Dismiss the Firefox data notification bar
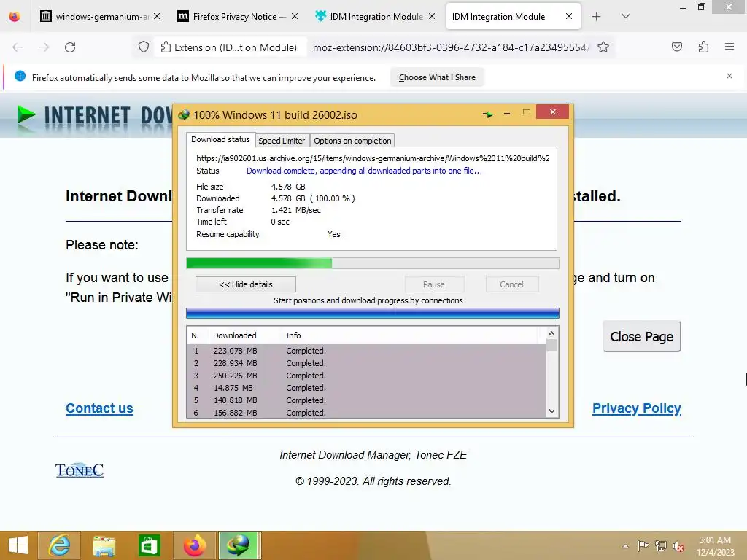This screenshot has width=747, height=560. 729,76
